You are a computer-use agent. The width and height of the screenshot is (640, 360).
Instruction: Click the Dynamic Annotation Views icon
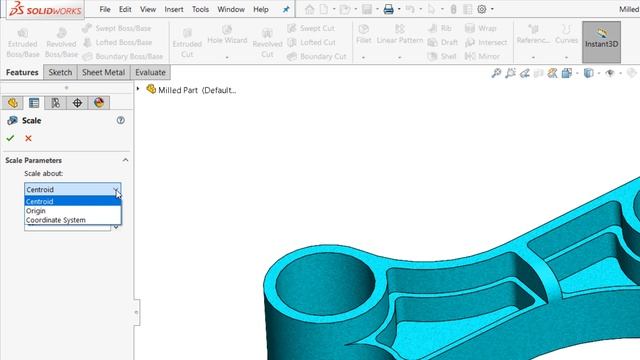553,73
